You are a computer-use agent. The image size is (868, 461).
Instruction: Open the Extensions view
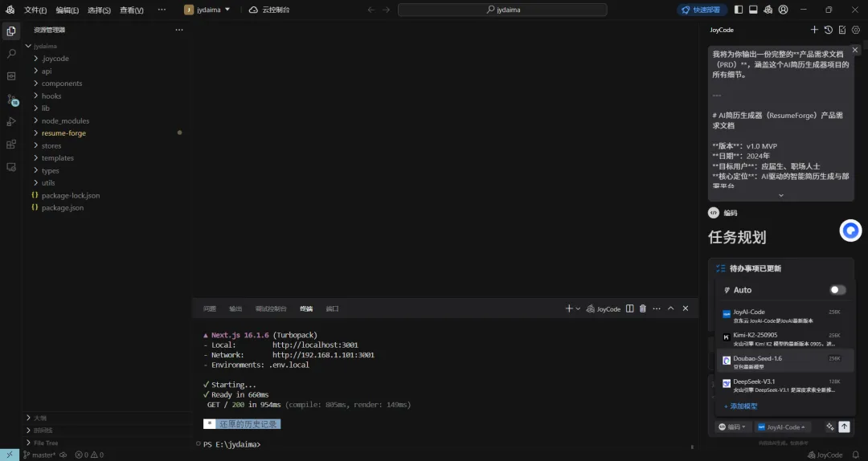point(11,145)
